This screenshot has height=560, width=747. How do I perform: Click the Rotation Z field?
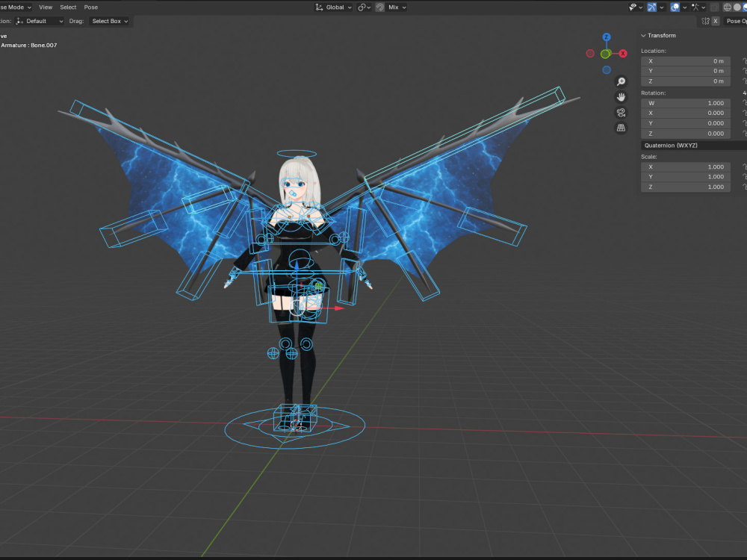click(x=686, y=134)
